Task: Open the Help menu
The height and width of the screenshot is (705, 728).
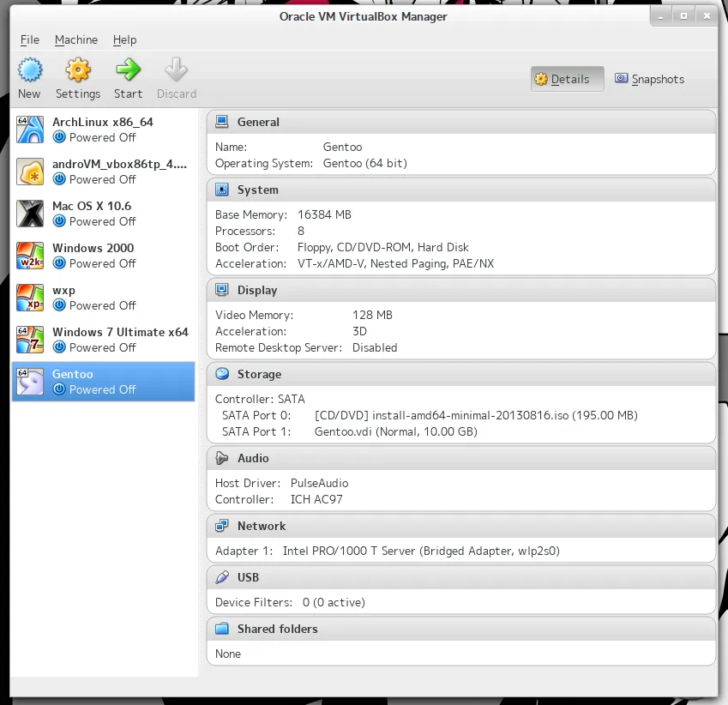Action: point(124,39)
